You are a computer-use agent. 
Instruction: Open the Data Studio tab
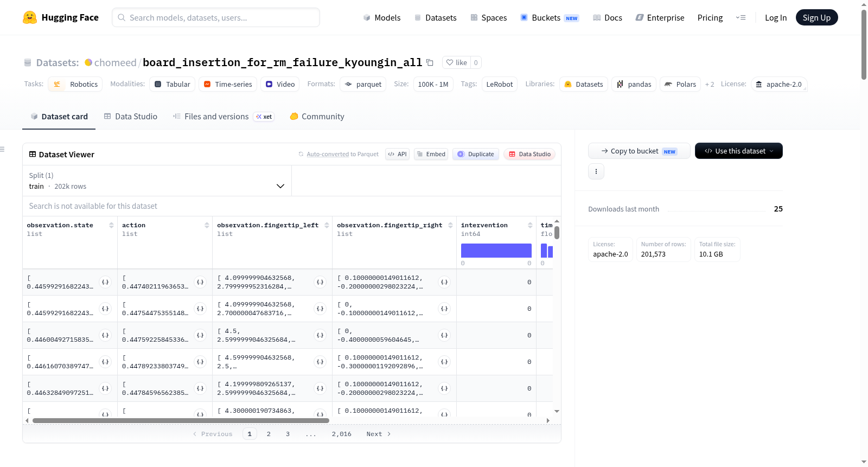[131, 117]
